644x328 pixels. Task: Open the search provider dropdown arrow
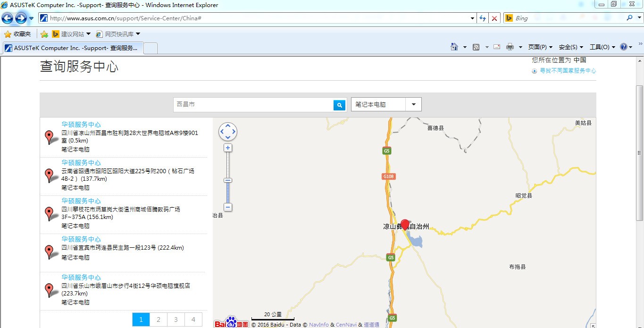coord(638,18)
